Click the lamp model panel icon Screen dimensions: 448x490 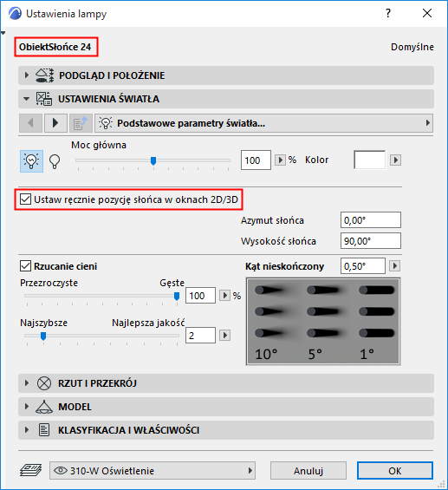44,407
